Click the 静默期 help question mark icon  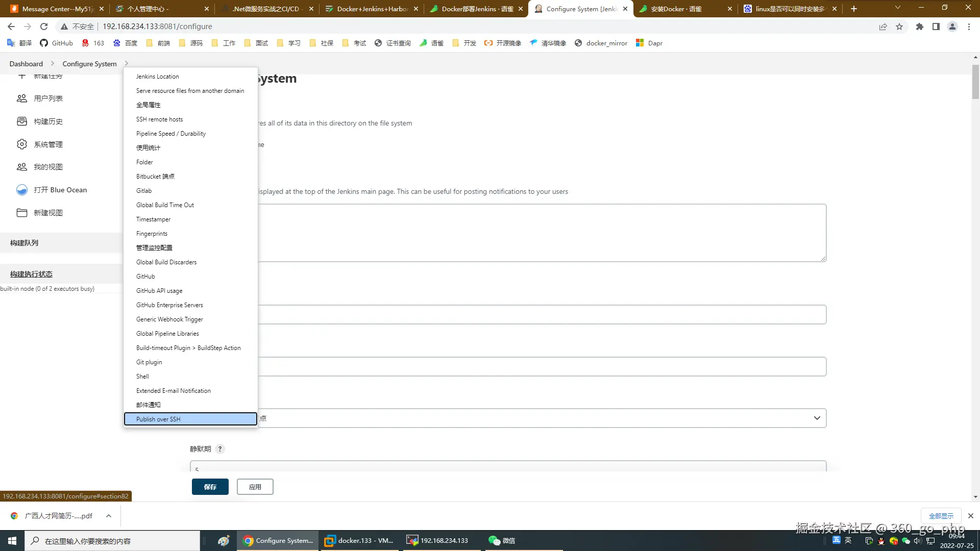220,449
